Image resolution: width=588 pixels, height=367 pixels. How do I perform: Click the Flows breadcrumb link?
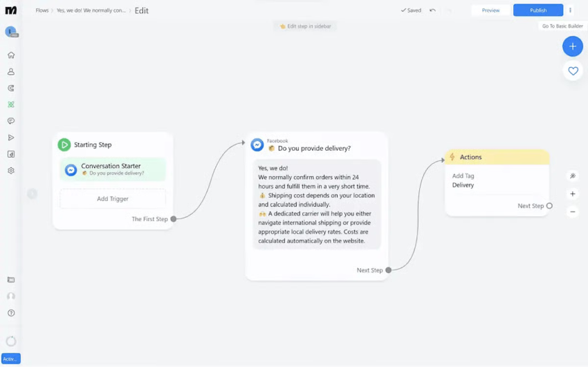(42, 10)
